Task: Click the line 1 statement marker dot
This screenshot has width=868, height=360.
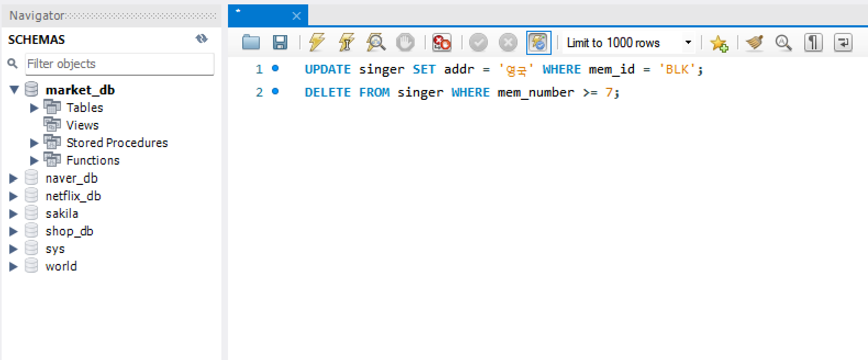Action: point(275,69)
